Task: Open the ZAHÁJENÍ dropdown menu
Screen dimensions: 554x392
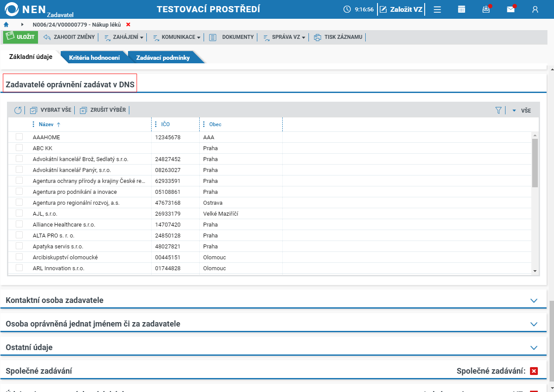Action: [124, 37]
